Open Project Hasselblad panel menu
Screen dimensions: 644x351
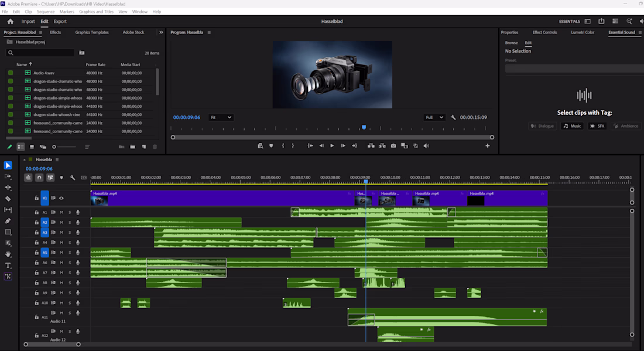[x=40, y=32]
